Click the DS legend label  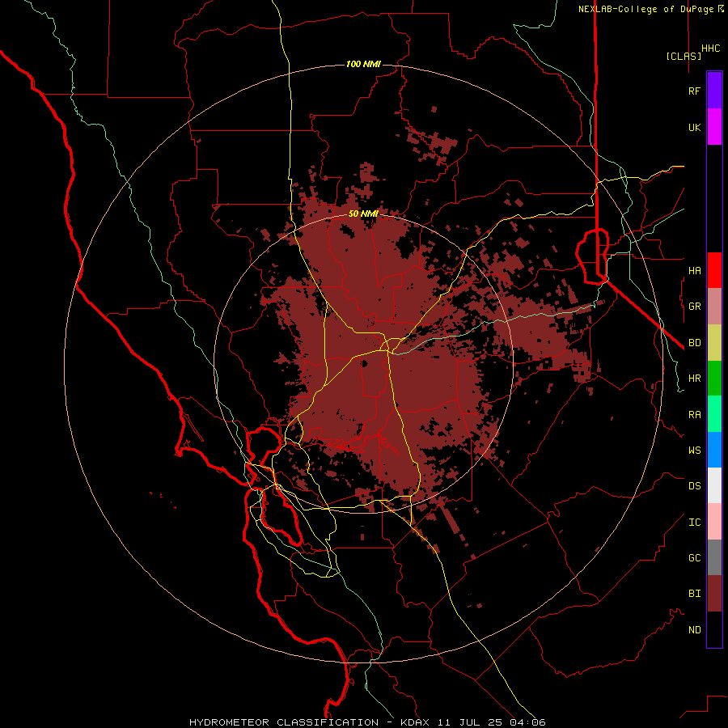click(694, 486)
